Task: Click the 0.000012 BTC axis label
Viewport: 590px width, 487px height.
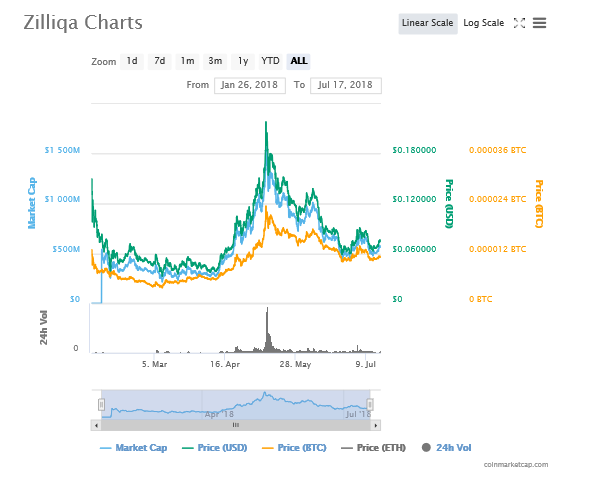Action: pyautogui.click(x=497, y=249)
